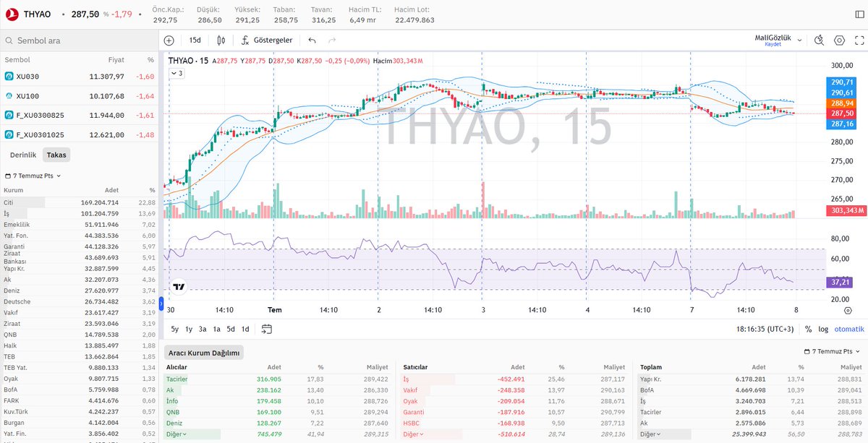Open the candlestick chart style icon
Screen dimensions: 868x443
221,40
